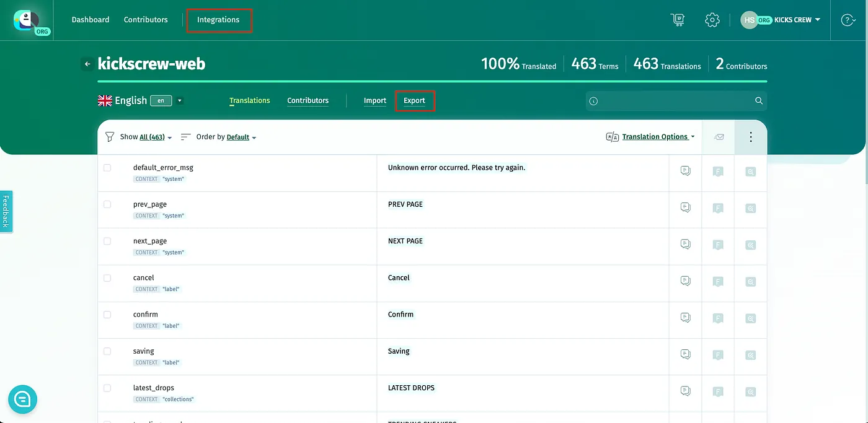
Task: Edit the 'NEXT PAGE' translation
Action: click(405, 241)
